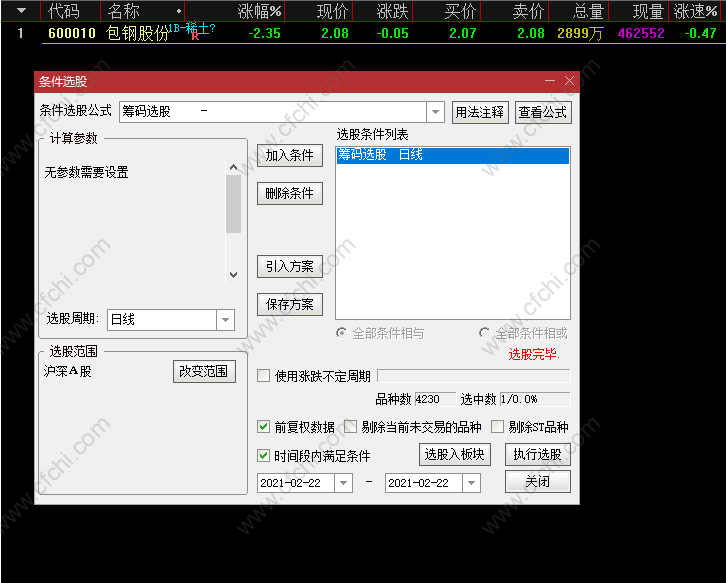
Task: Click stock name 包钢股份
Action: [137, 33]
